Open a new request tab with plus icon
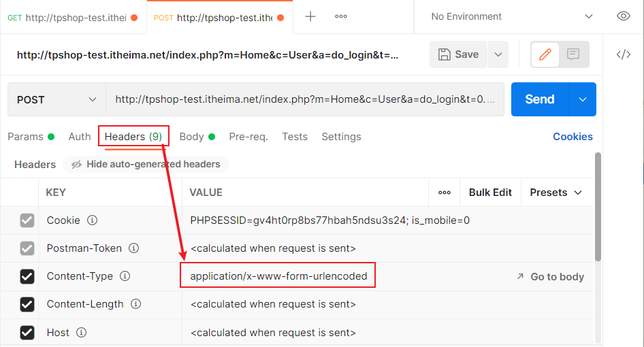The height and width of the screenshot is (347, 644). pyautogui.click(x=310, y=16)
